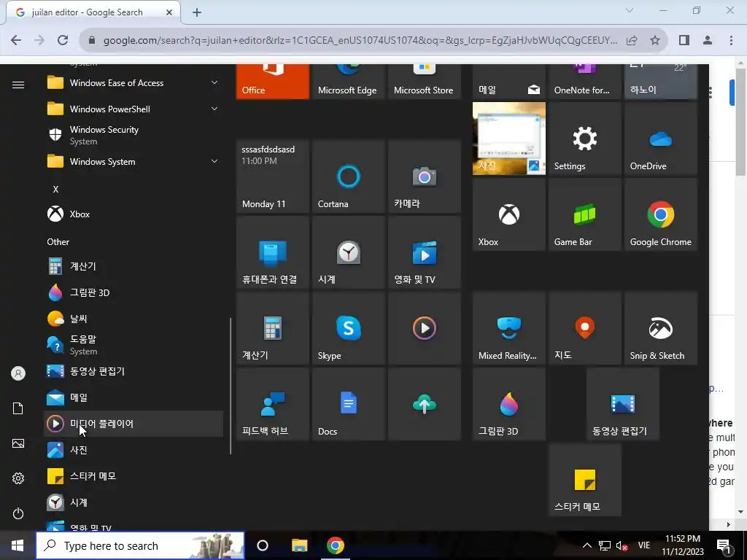Screen dimensions: 747x560
Task: Launch the Skype tile
Action: 348,328
